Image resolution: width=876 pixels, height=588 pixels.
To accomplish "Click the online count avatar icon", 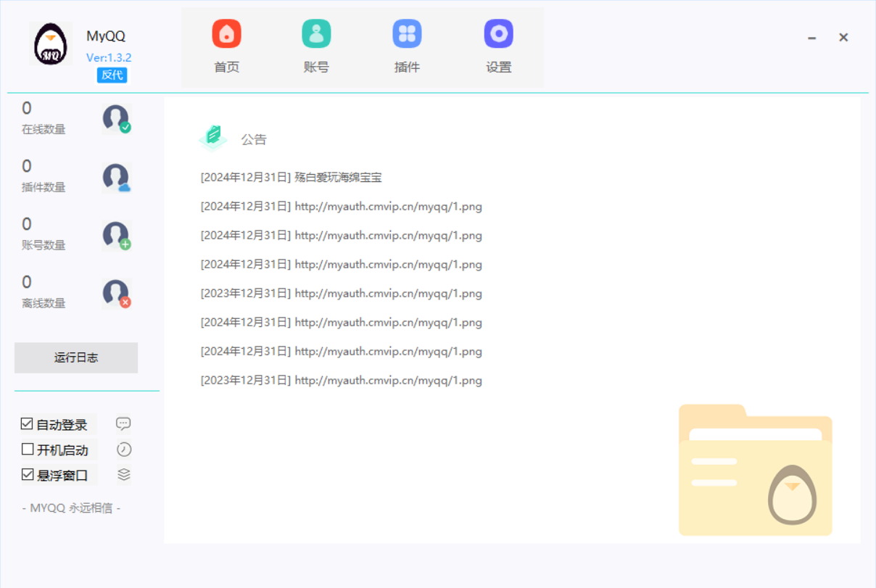I will 116,119.
